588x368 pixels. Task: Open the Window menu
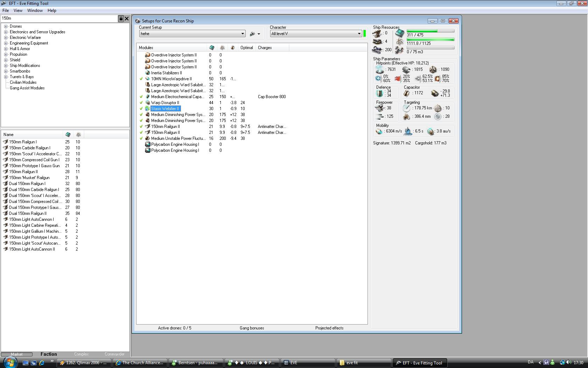pyautogui.click(x=35, y=11)
